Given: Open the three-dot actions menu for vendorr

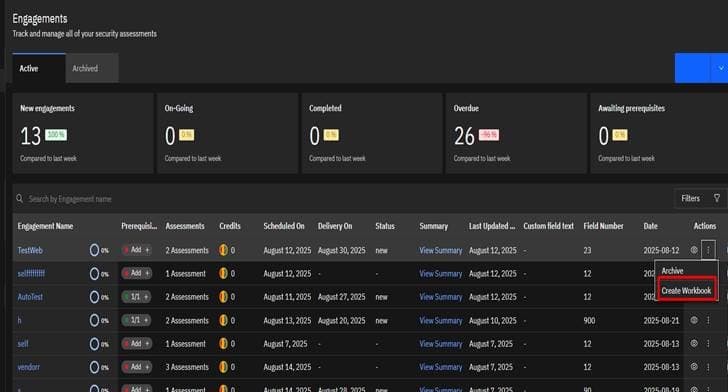Looking at the screenshot, I should [708, 367].
